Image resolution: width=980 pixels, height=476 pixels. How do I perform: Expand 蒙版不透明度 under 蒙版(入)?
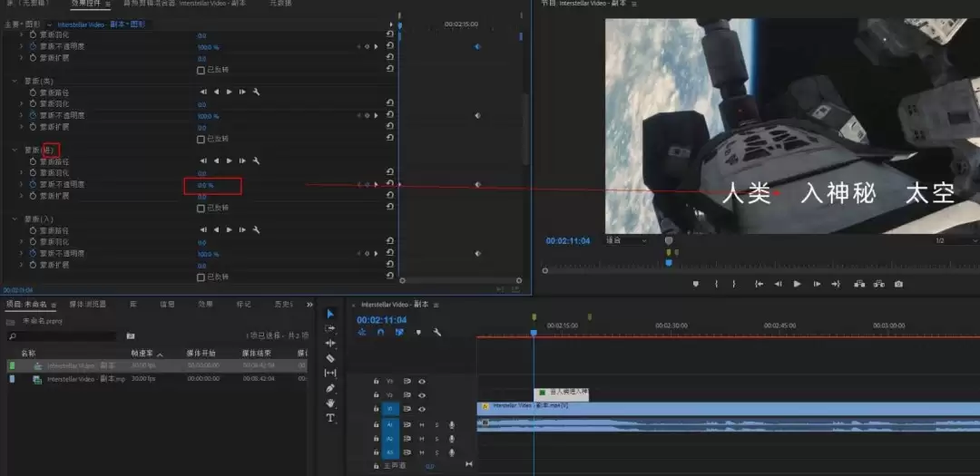(22, 253)
